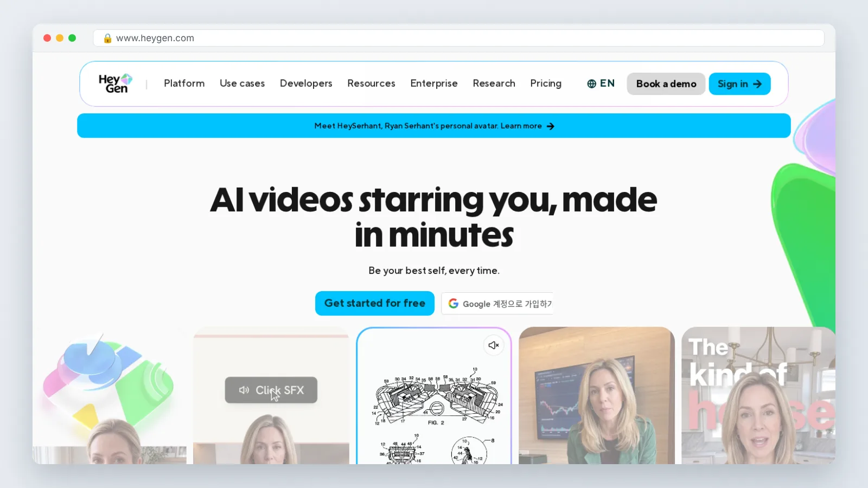Open the stock chart TV video card
The height and width of the screenshot is (488, 868).
[x=597, y=396]
